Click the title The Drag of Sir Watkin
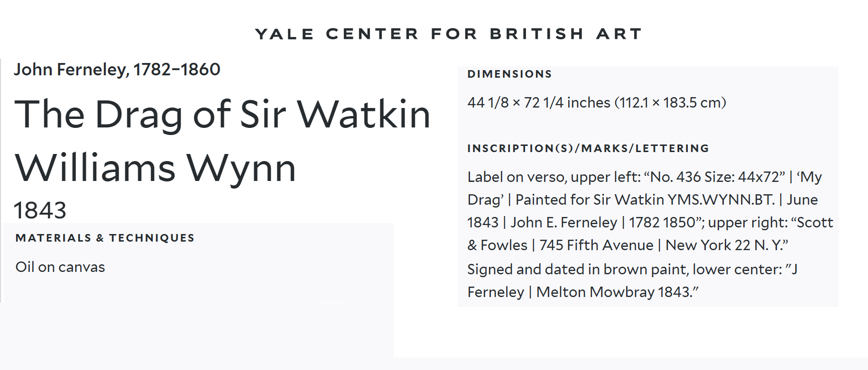Screen dimensions: 868x370 [222, 114]
